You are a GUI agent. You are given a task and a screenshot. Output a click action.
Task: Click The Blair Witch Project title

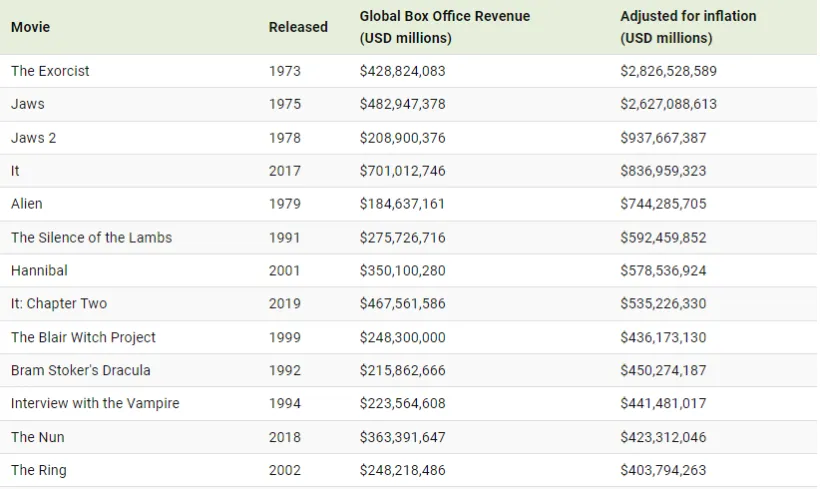point(83,337)
